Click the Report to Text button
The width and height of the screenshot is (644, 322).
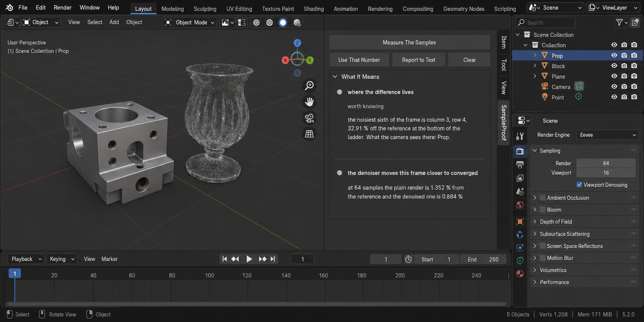[419, 60]
